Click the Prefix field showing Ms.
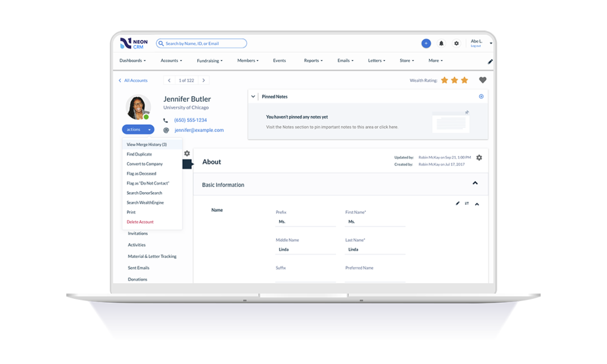The height and width of the screenshot is (364, 607). [x=305, y=222]
